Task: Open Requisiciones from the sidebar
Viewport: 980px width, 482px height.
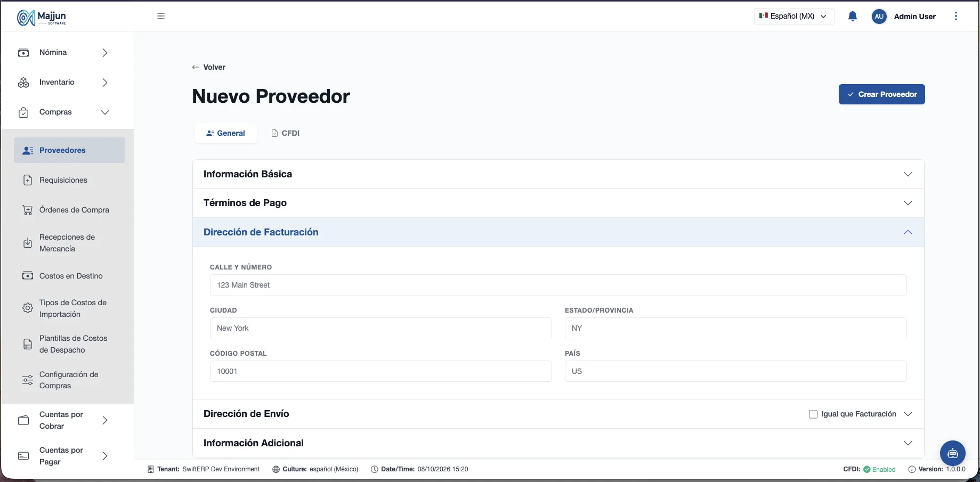Action: pyautogui.click(x=69, y=180)
